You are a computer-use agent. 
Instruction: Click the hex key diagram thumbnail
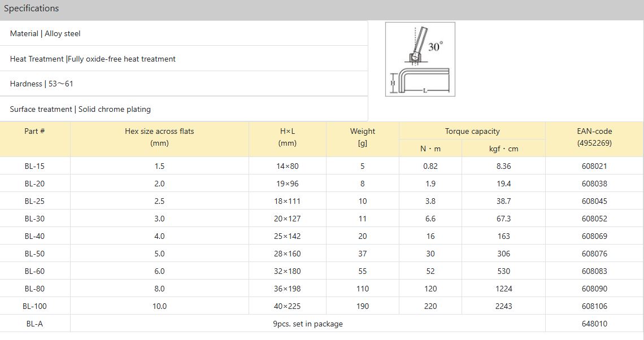click(420, 59)
